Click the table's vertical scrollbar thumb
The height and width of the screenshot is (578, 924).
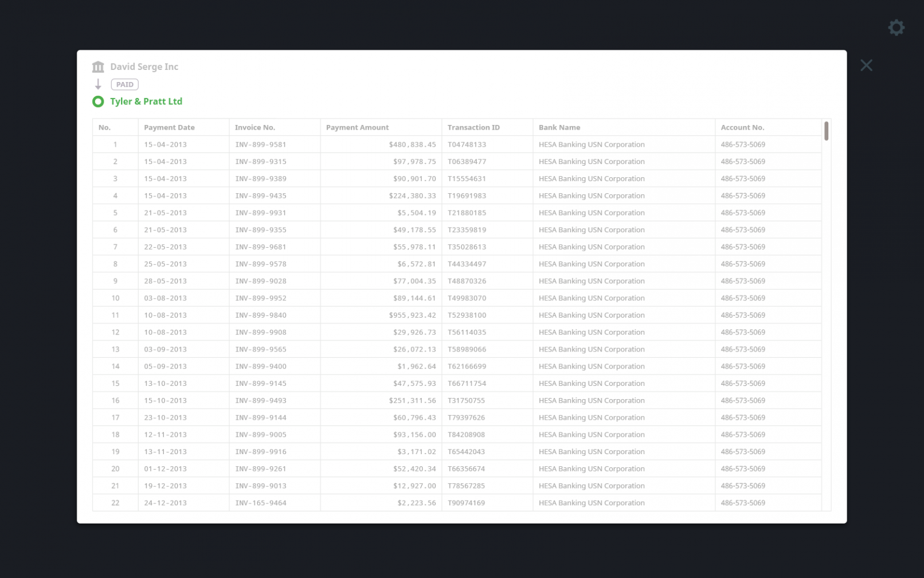point(826,131)
